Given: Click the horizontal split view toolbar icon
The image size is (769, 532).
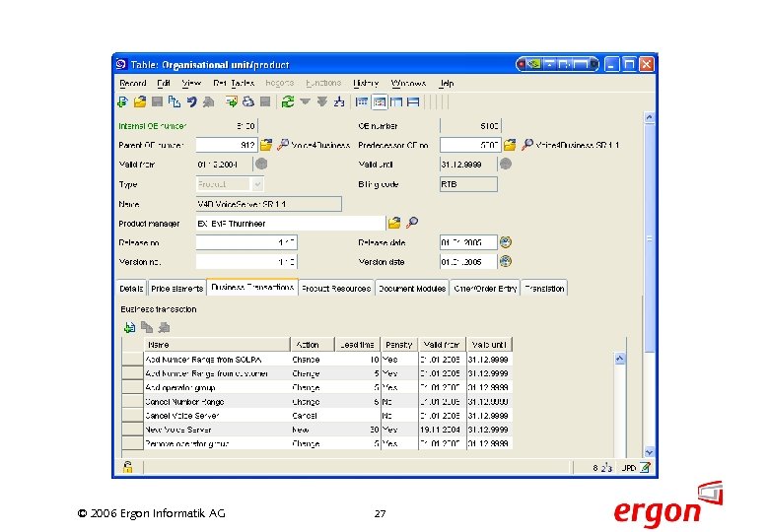Looking at the screenshot, I should (x=413, y=101).
